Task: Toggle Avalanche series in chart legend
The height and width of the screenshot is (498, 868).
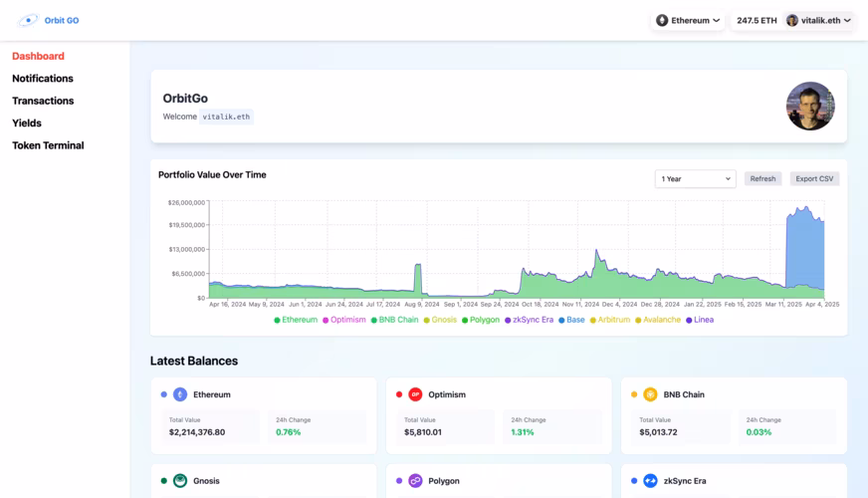Action: tap(658, 320)
